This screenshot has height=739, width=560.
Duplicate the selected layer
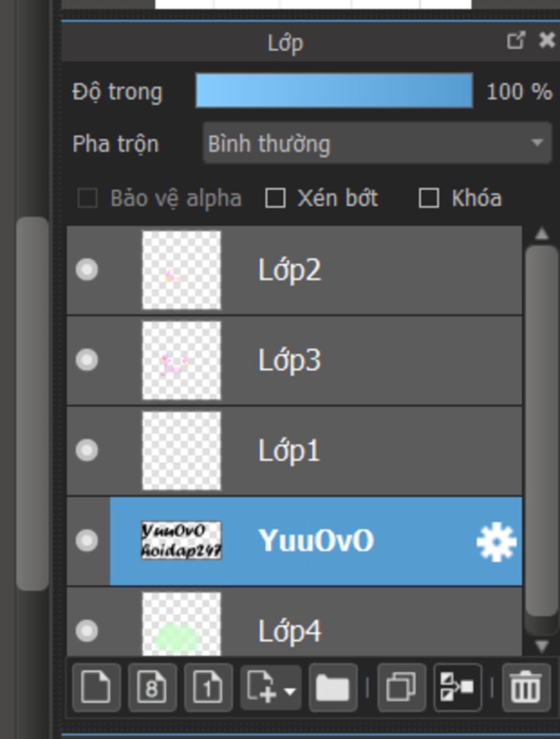coord(401,687)
